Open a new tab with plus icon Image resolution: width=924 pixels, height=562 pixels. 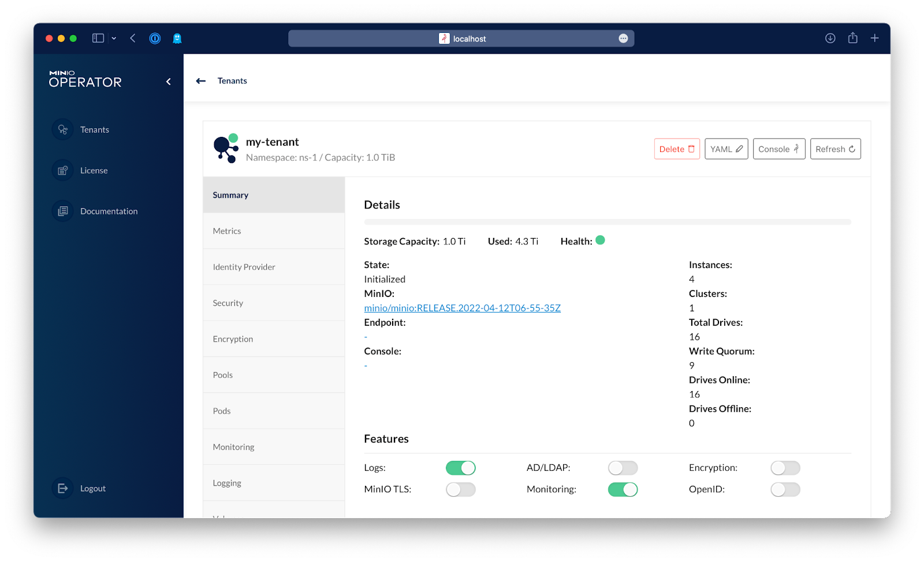875,38
